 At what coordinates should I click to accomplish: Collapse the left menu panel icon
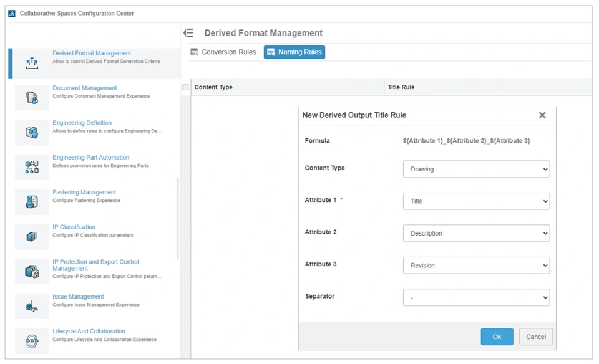click(188, 33)
